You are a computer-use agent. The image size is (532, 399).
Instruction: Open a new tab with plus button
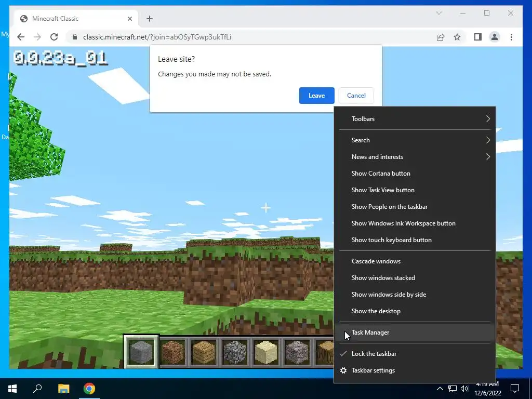(x=150, y=19)
